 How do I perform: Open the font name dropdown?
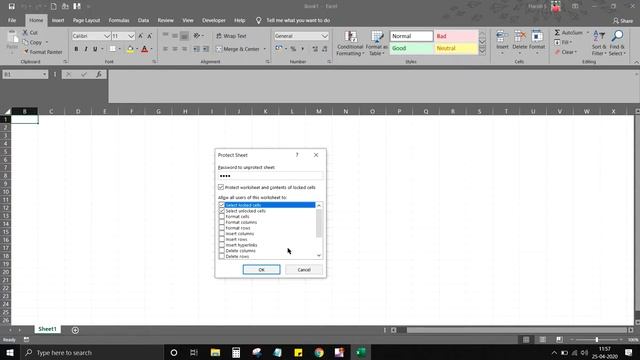[107, 36]
